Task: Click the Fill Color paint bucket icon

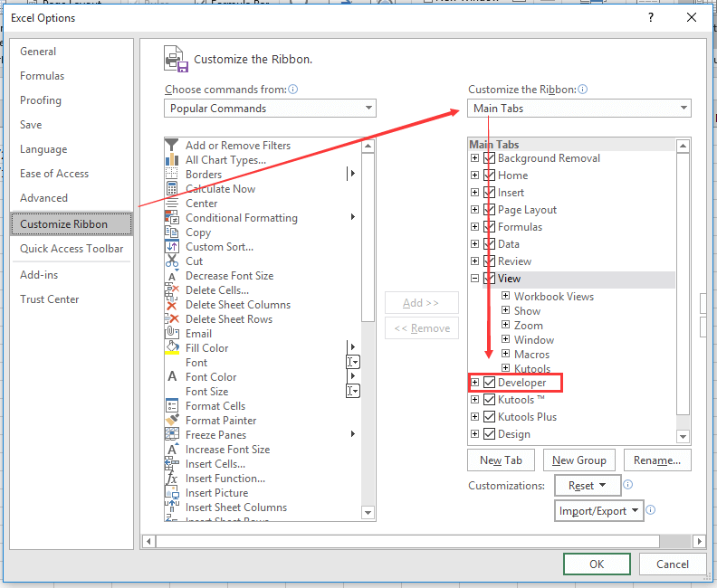Action: 172,348
